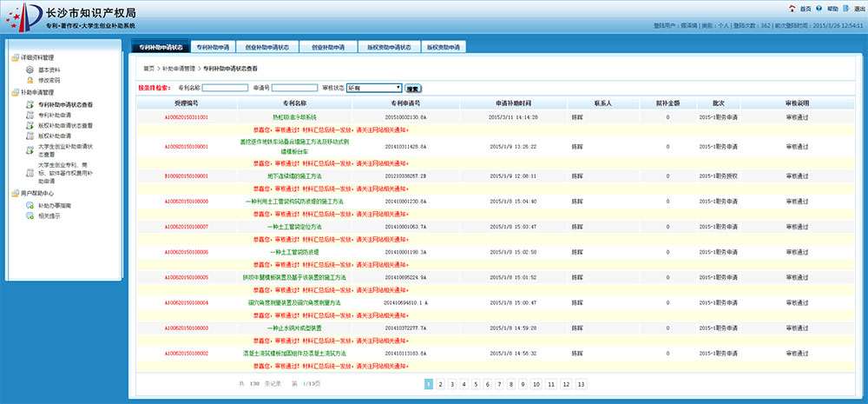Click 首页 in the breadcrumb path
This screenshot has height=404, width=868.
[149, 68]
